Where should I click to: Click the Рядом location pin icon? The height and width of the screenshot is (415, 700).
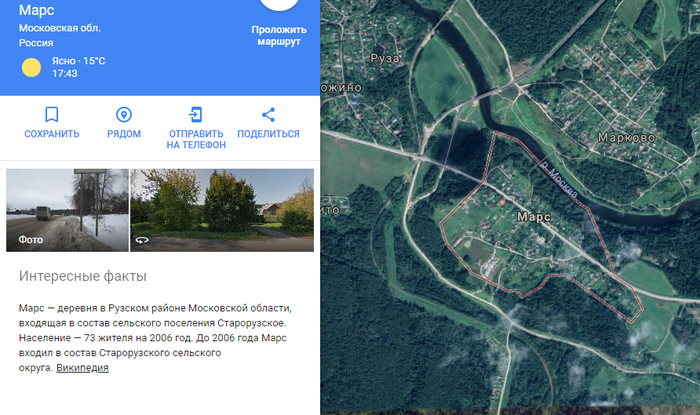(124, 115)
